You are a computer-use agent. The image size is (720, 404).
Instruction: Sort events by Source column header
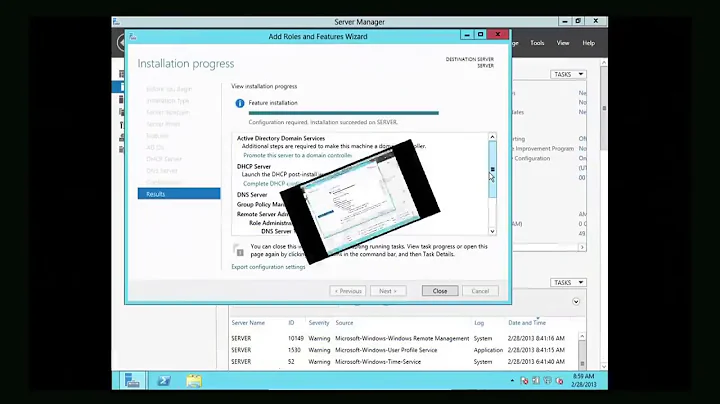[x=344, y=323]
